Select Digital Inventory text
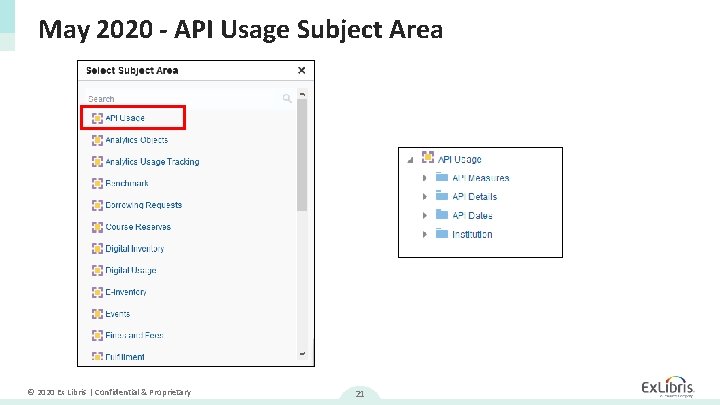This screenshot has width=720, height=405. click(135, 248)
